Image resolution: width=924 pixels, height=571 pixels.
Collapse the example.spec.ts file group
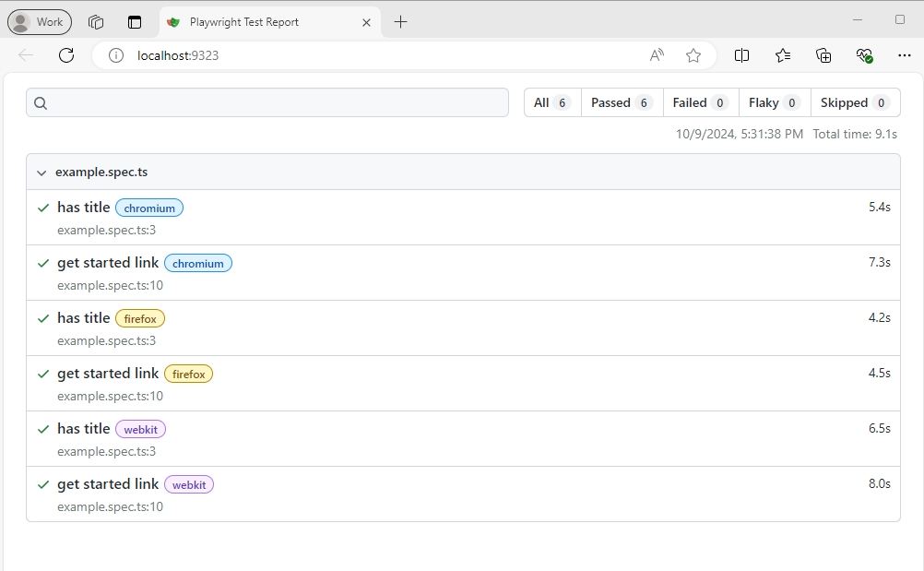tap(41, 172)
